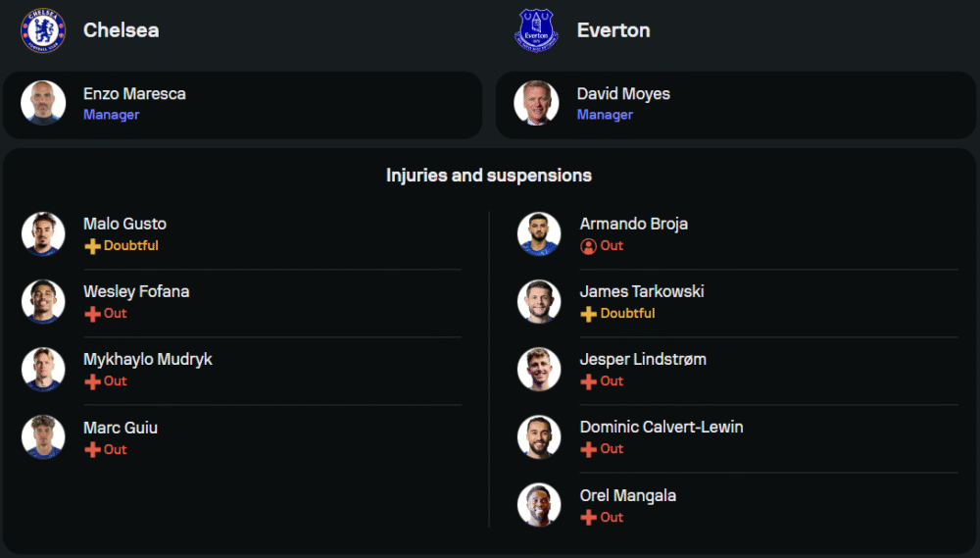
Task: Click the yellow doubtful icon under James Tarkowski
Action: [589, 314]
